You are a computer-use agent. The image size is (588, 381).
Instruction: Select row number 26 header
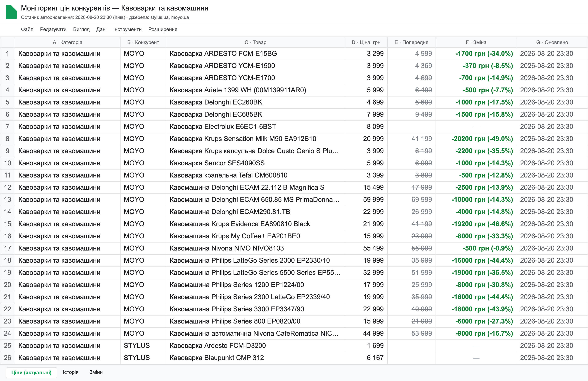click(x=7, y=358)
